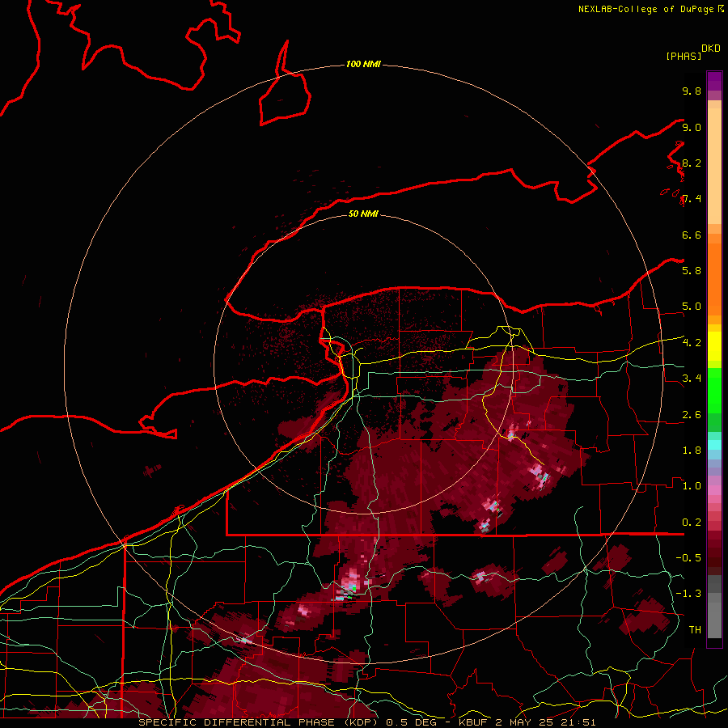This screenshot has width=728, height=728.
Task: Pick the yellow band of the color scale
Action: [714, 346]
